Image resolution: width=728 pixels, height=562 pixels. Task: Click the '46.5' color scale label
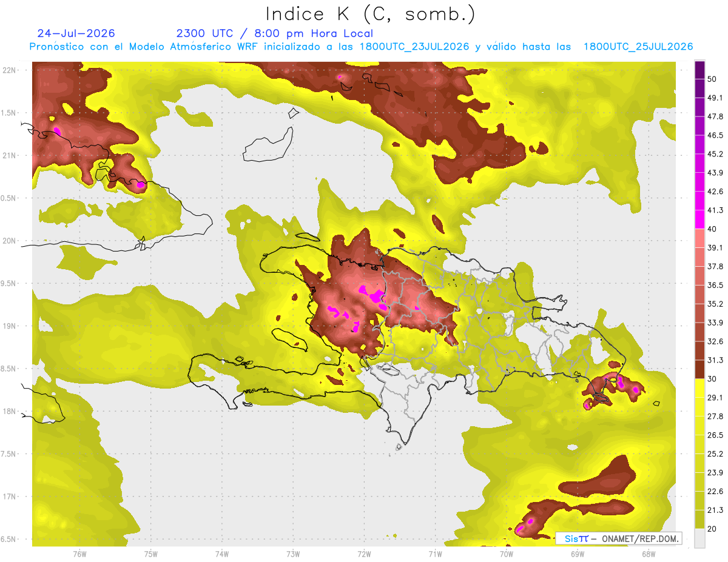click(715, 136)
